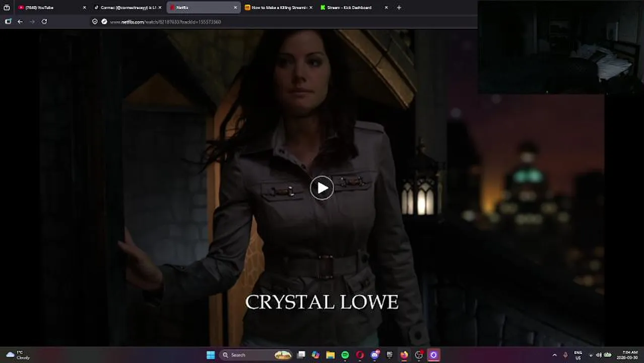Change the ENG US input language
644x363 pixels.
tap(578, 355)
